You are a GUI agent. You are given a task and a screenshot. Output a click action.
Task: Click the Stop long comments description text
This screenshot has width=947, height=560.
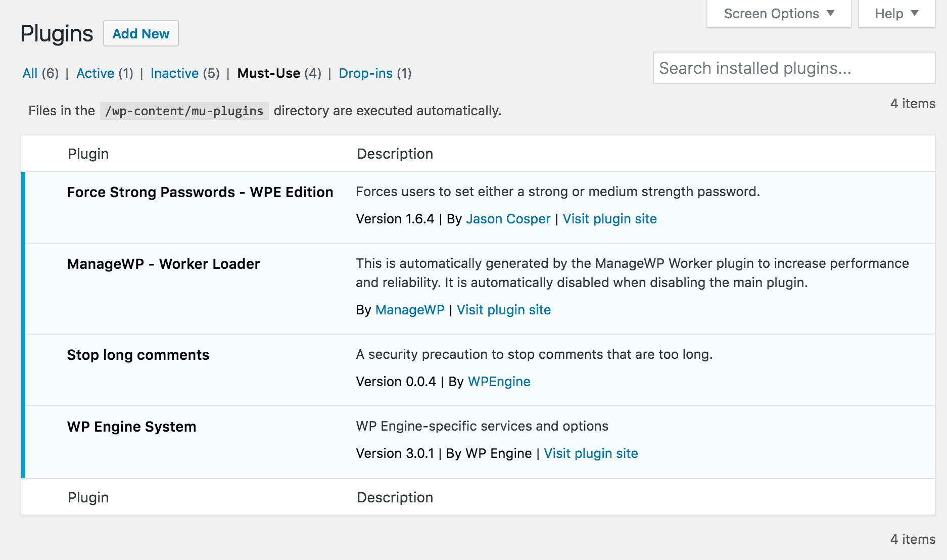pos(534,354)
